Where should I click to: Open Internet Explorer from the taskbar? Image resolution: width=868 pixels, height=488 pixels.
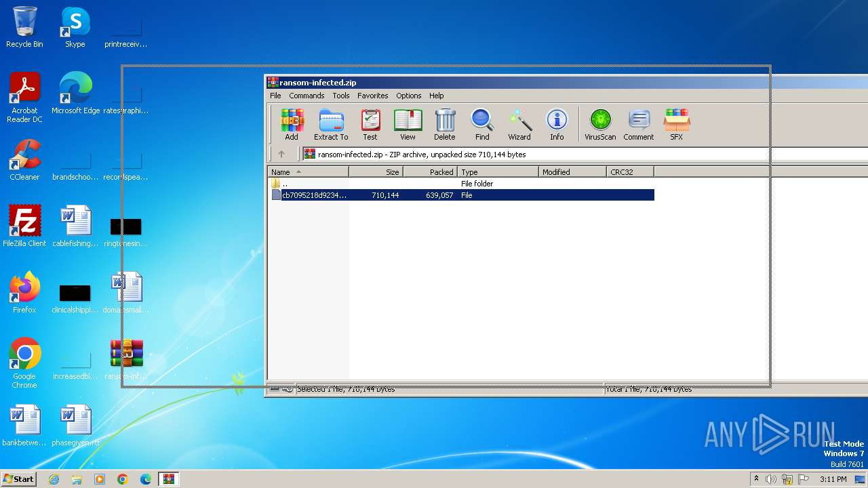(54, 479)
